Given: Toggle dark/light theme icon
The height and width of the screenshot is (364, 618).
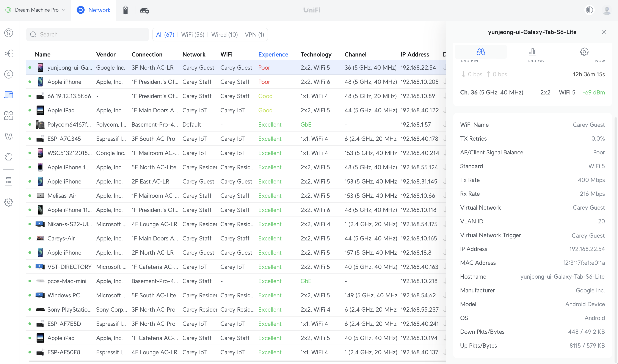Looking at the screenshot, I should (x=589, y=10).
